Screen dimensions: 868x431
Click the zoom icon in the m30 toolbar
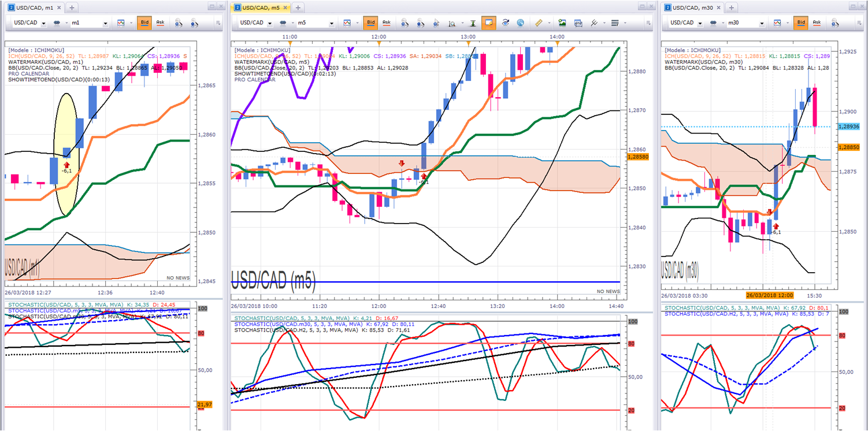[834, 23]
